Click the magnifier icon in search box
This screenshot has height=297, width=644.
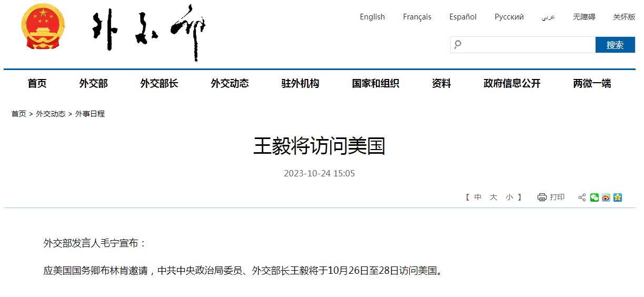tap(458, 45)
